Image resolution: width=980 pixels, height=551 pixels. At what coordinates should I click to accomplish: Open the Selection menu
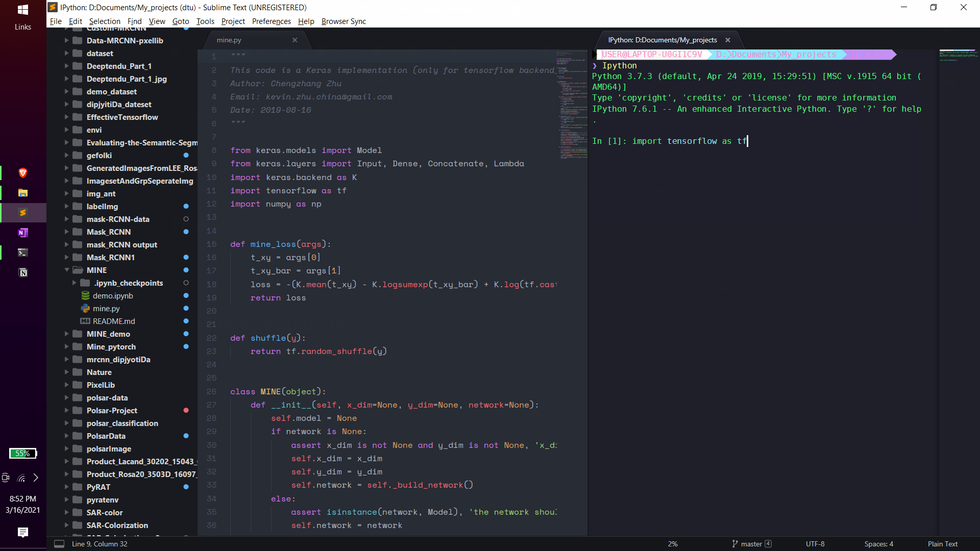coord(105,21)
